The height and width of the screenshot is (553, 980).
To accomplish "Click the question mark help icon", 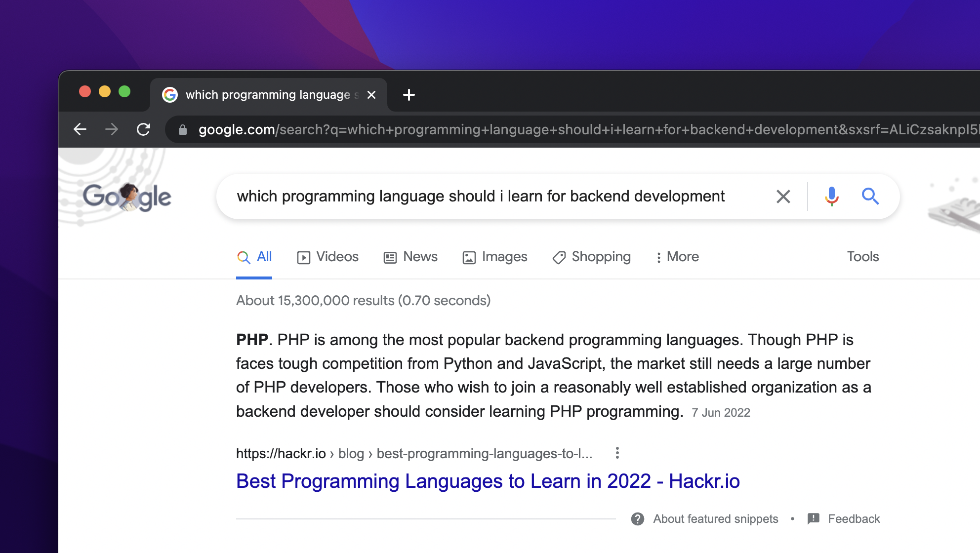I will click(x=638, y=519).
